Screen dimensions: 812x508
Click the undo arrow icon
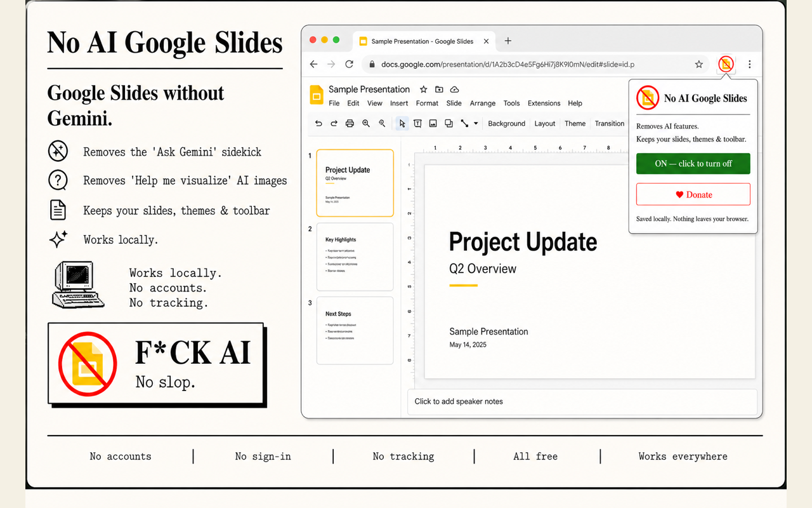click(318, 124)
